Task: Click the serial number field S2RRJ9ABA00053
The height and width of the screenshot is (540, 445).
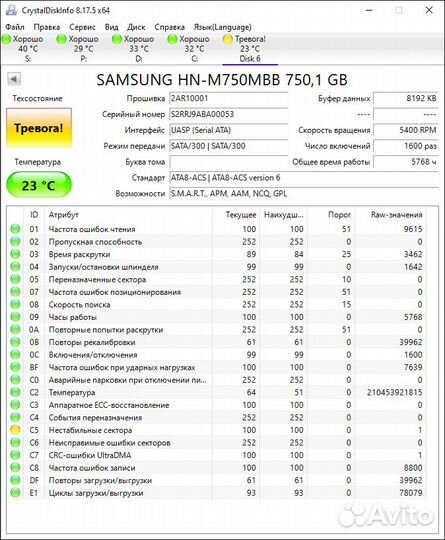Action: pyautogui.click(x=229, y=114)
